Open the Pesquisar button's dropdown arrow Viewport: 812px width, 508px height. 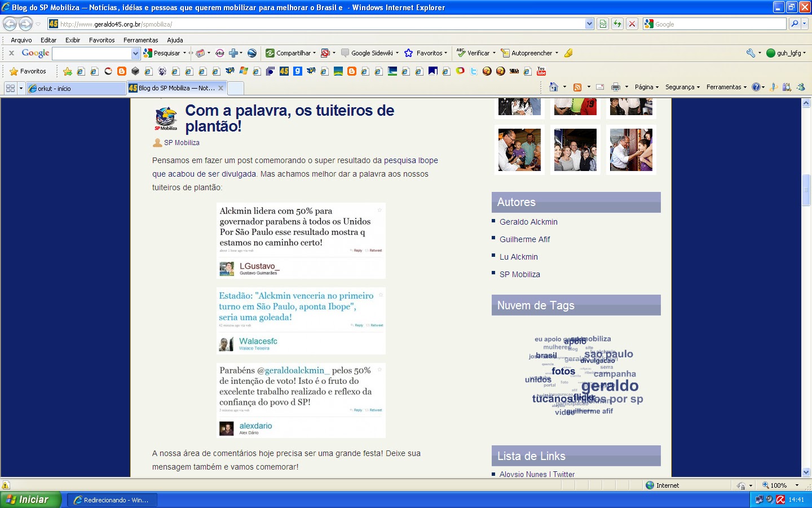tap(184, 53)
